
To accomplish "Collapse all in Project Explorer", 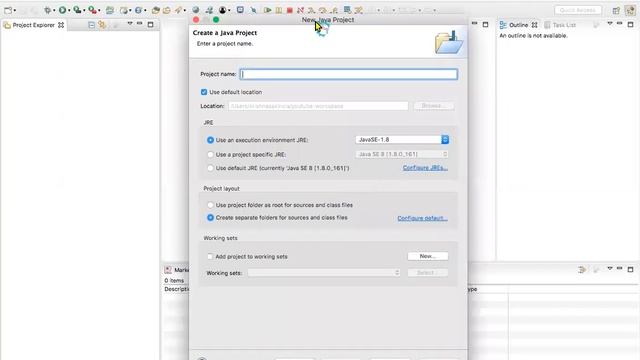I will pyautogui.click(x=91, y=25).
